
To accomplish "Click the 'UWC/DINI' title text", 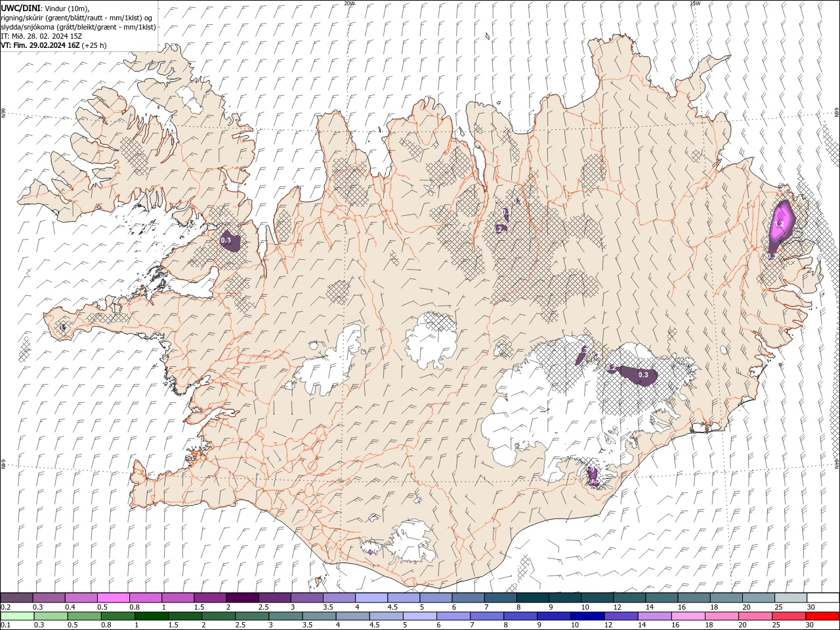I will point(21,8).
